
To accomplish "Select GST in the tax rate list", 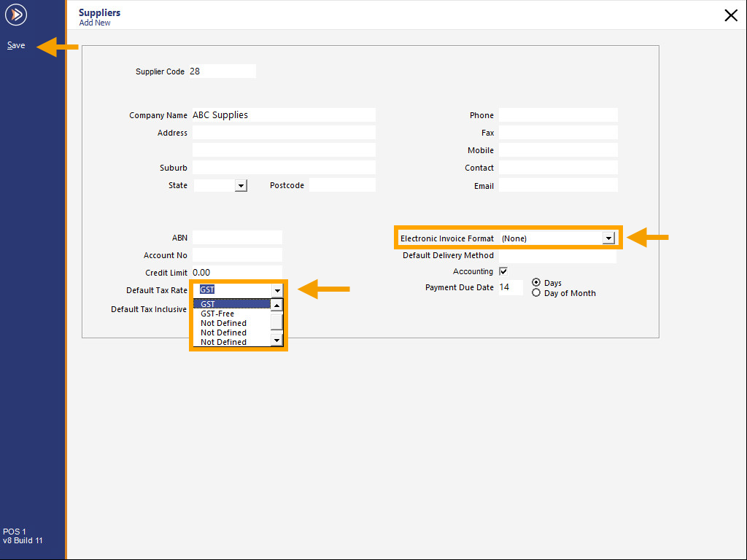I will (x=232, y=304).
